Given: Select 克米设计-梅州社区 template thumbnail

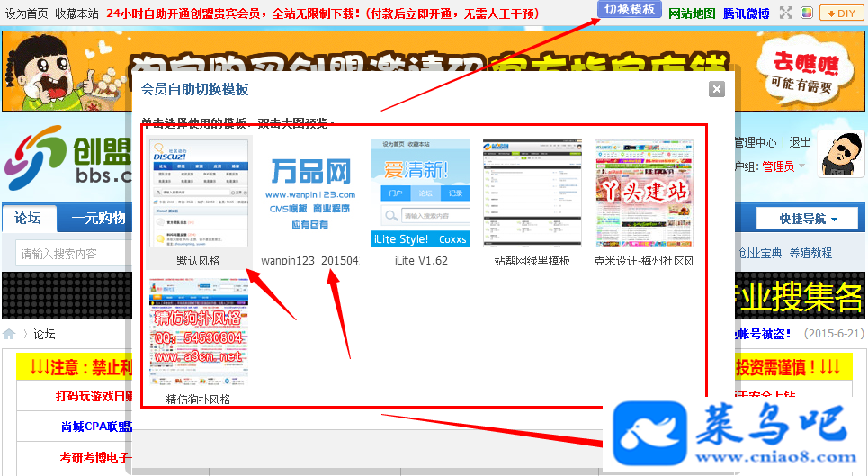Looking at the screenshot, I should [x=644, y=193].
